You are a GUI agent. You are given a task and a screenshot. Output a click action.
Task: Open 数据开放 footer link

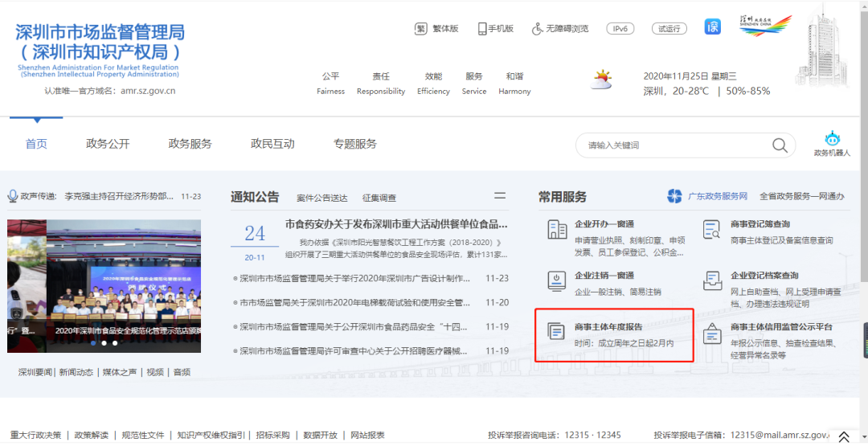pyautogui.click(x=320, y=435)
